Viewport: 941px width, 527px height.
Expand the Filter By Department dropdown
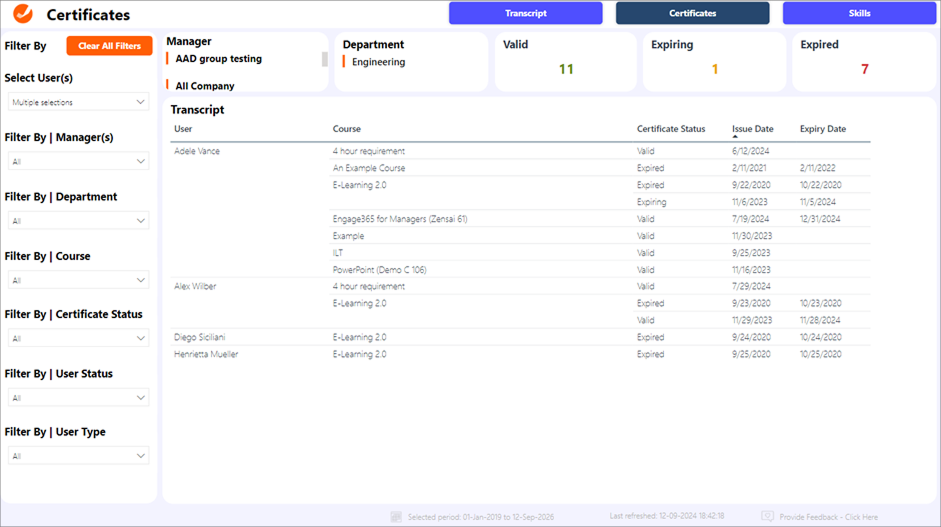pyautogui.click(x=78, y=221)
